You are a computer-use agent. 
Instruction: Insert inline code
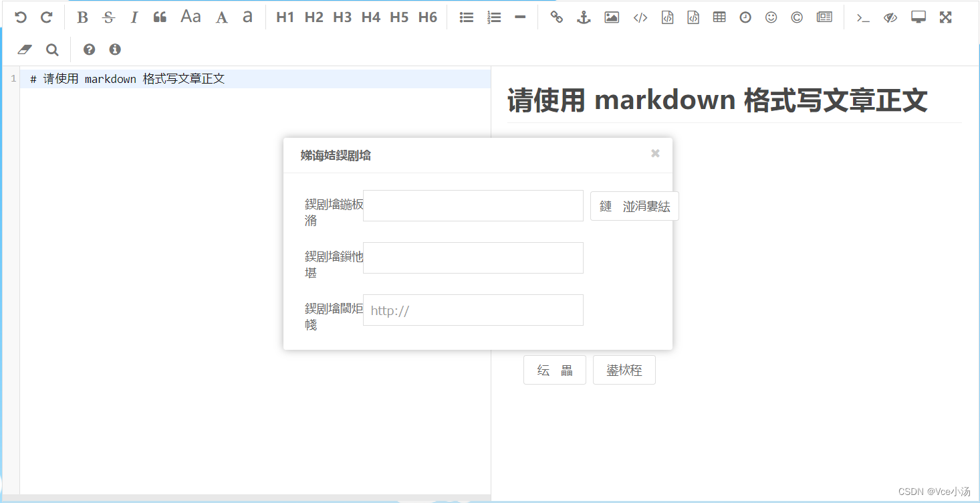[x=640, y=17]
